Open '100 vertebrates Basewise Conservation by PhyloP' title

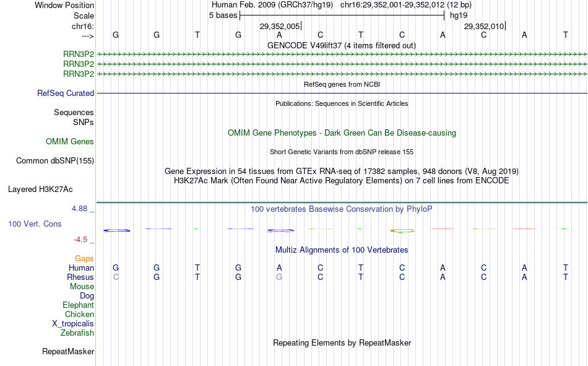tap(341, 209)
